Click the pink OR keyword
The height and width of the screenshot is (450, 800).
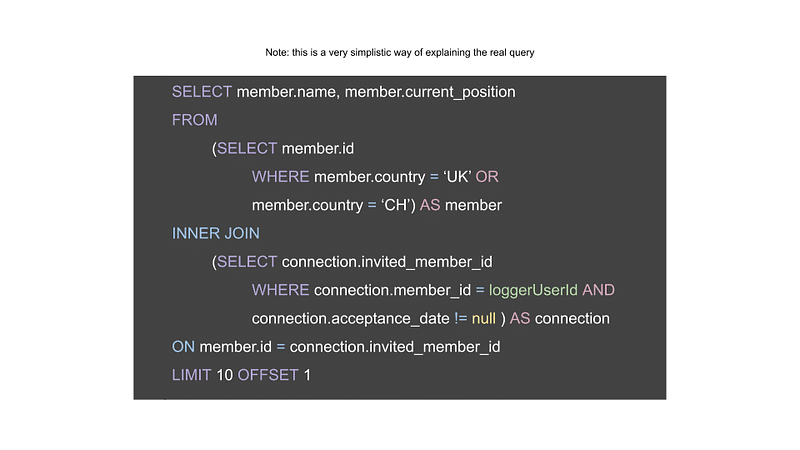pos(487,177)
